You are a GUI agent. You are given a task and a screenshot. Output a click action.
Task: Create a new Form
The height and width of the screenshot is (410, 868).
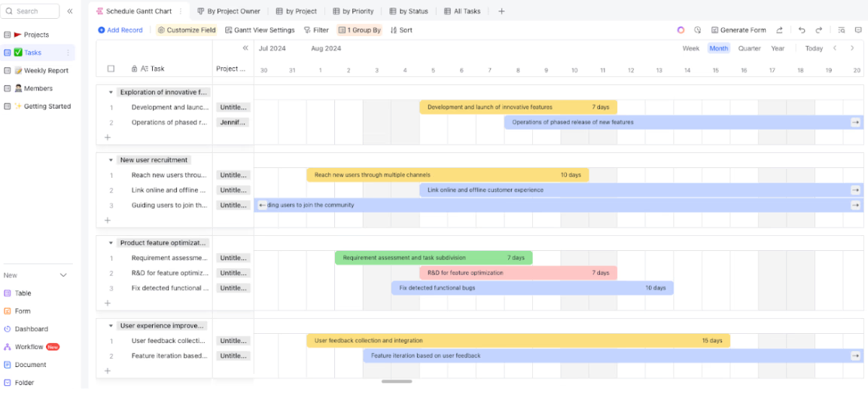point(22,311)
